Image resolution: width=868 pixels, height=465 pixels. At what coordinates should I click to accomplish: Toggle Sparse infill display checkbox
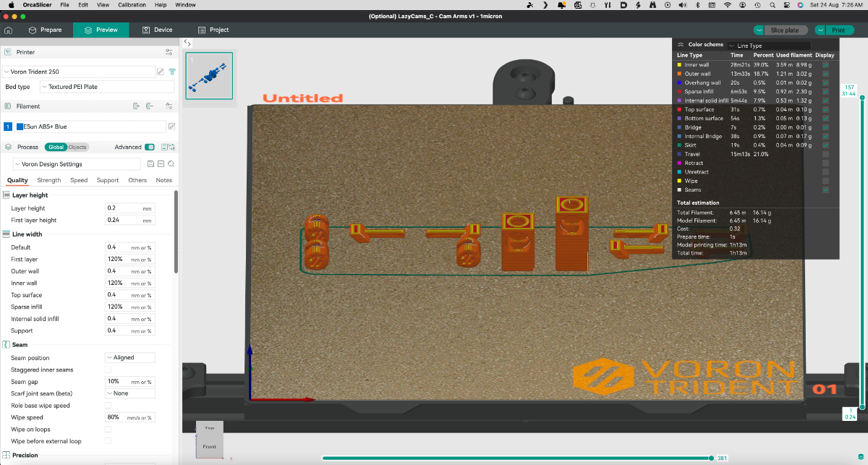(825, 91)
